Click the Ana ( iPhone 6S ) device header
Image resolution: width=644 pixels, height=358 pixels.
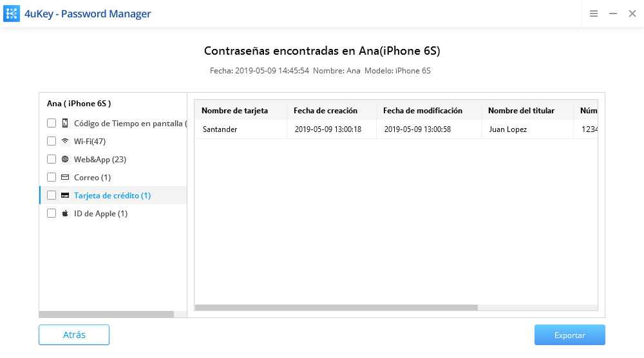79,104
